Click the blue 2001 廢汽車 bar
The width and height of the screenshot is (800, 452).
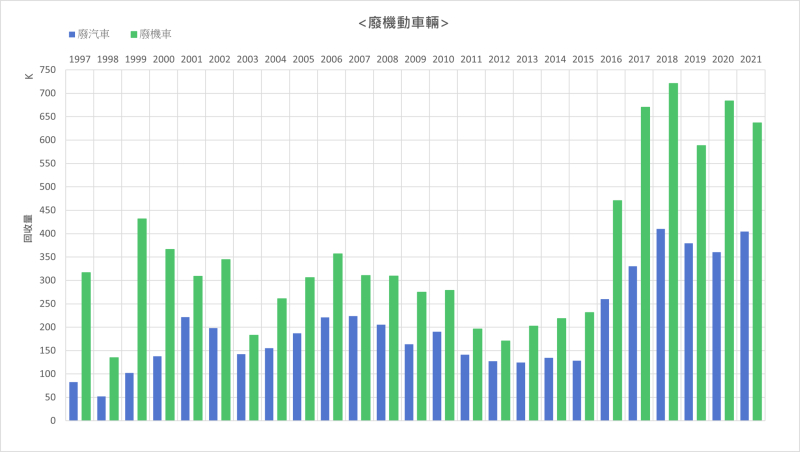[x=185, y=369]
